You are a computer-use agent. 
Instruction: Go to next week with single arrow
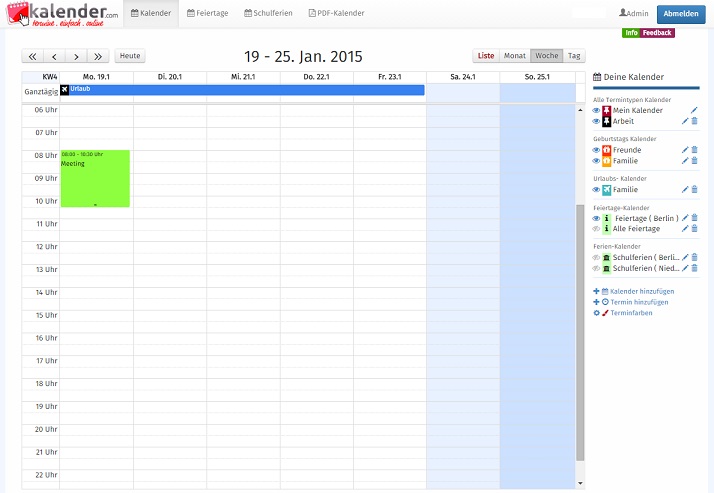tap(76, 56)
